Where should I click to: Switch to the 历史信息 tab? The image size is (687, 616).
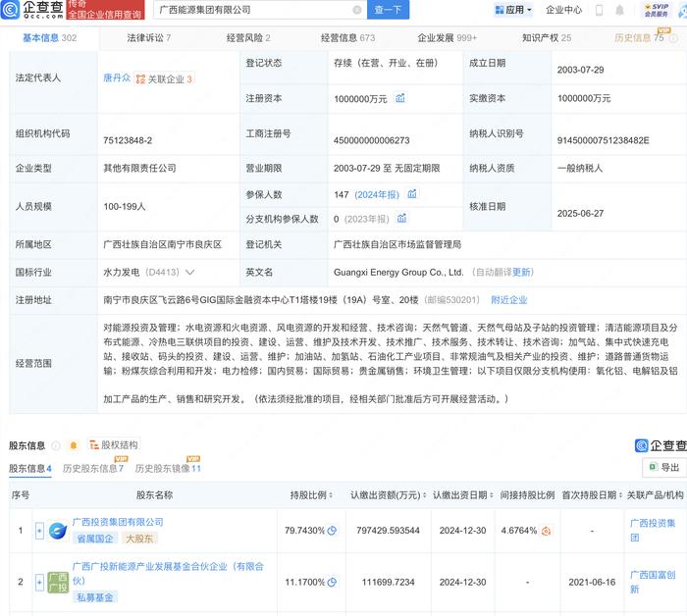click(639, 38)
